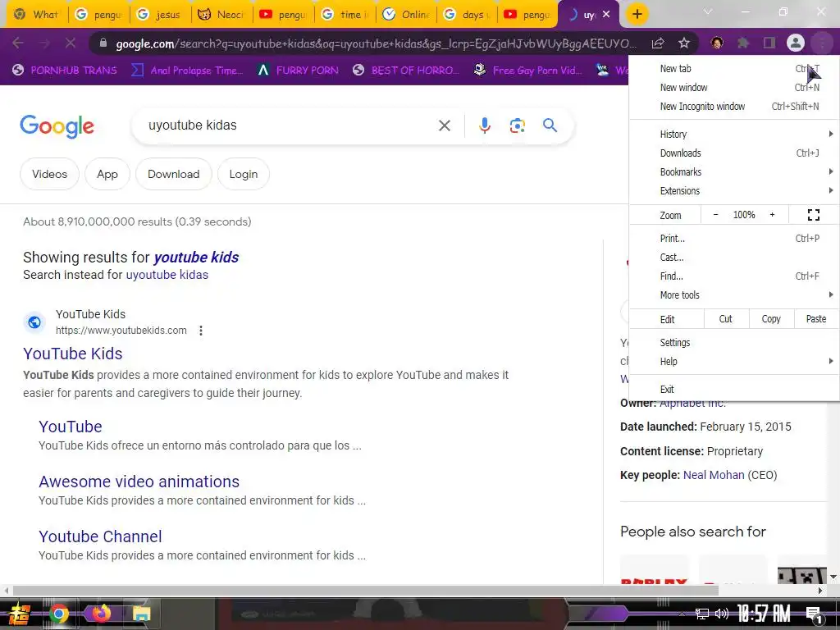Click the Chrome three-dot menu button
This screenshot has height=630, width=840.
tap(821, 43)
